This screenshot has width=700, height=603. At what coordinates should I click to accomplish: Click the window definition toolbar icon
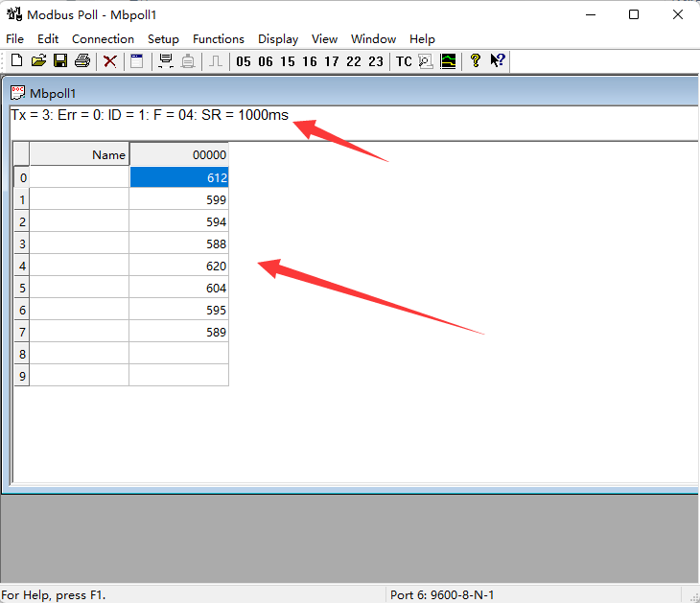pos(136,61)
